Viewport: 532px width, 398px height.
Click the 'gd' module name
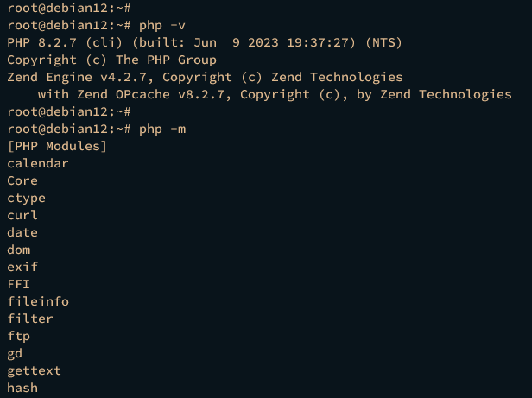coord(15,354)
